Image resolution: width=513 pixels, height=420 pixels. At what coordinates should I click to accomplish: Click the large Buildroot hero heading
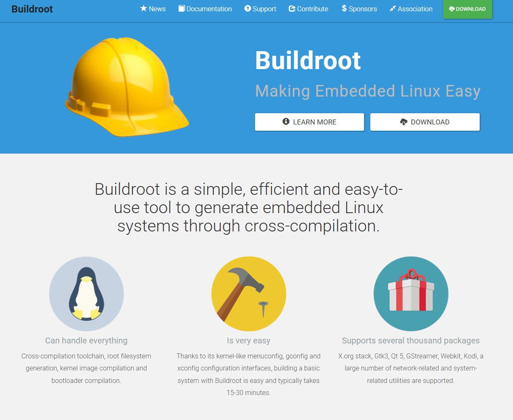tap(308, 61)
